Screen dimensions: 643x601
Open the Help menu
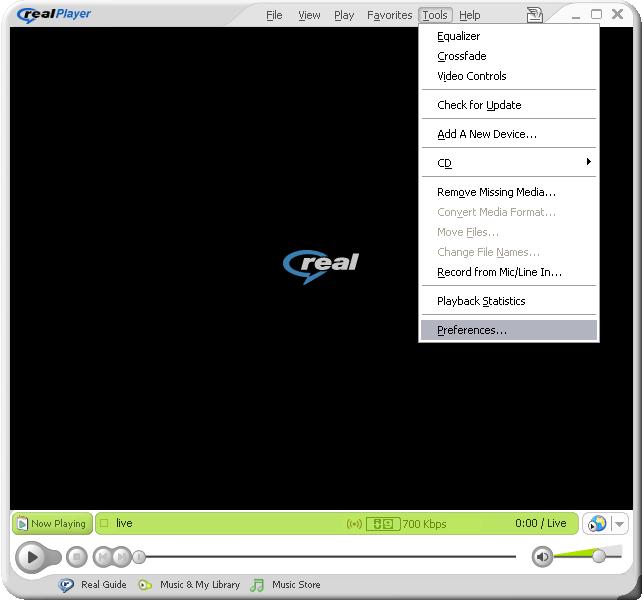[x=470, y=15]
